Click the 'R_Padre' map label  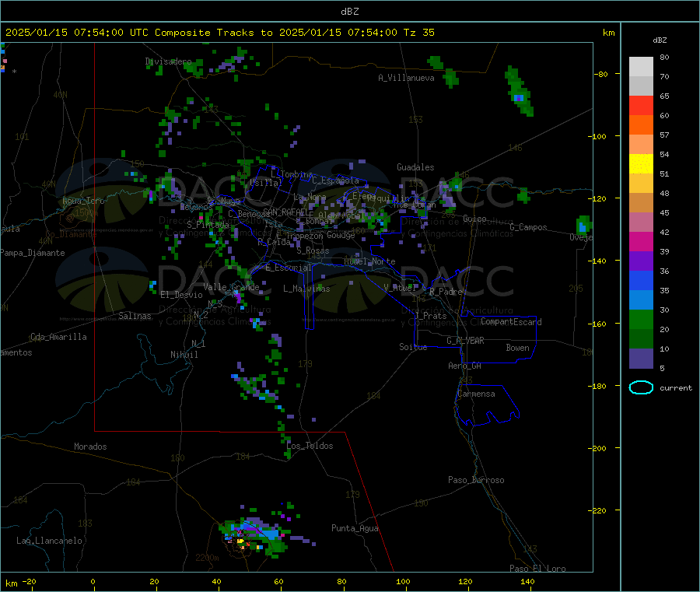(446, 292)
